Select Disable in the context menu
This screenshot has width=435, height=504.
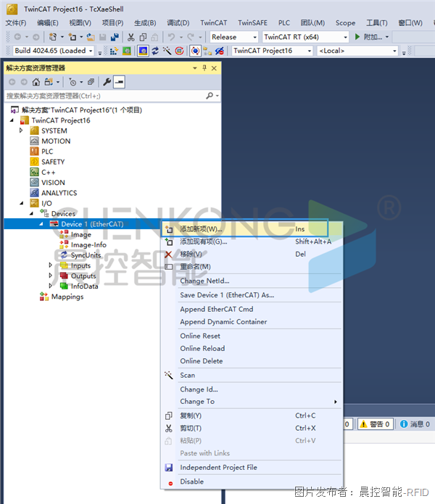[x=252, y=482]
